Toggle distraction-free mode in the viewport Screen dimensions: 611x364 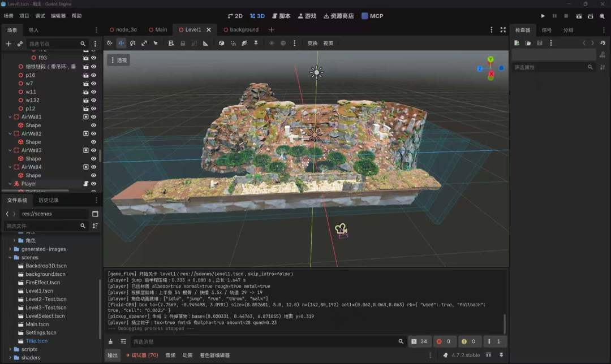coord(503,29)
